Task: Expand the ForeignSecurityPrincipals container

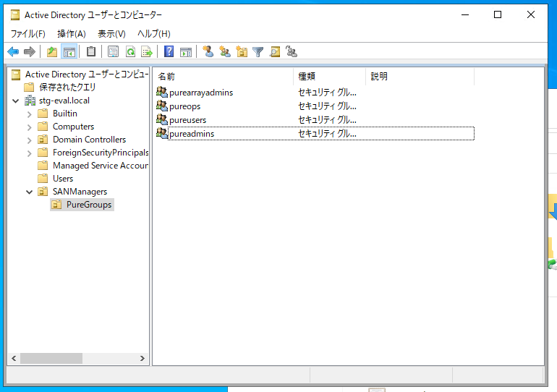Action: [x=30, y=153]
